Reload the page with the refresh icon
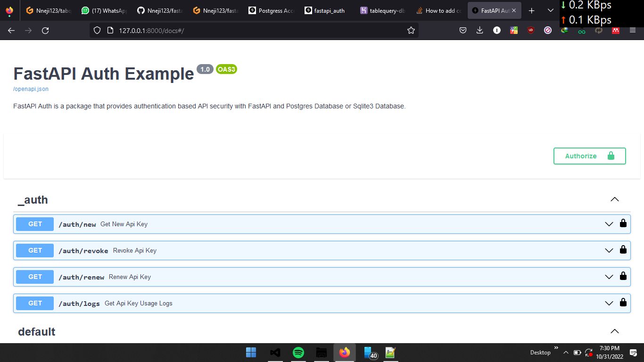Image resolution: width=644 pixels, height=362 pixels. (45, 30)
